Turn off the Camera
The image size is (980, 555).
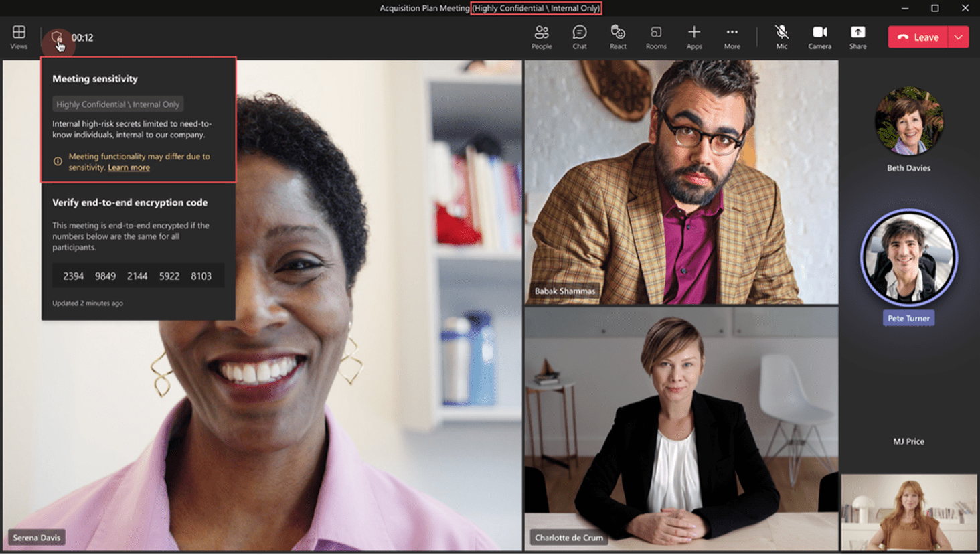[x=819, y=37]
